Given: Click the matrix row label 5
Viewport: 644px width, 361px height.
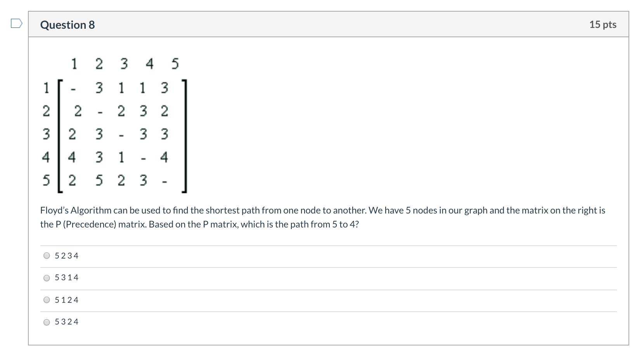Looking at the screenshot, I should tap(47, 179).
